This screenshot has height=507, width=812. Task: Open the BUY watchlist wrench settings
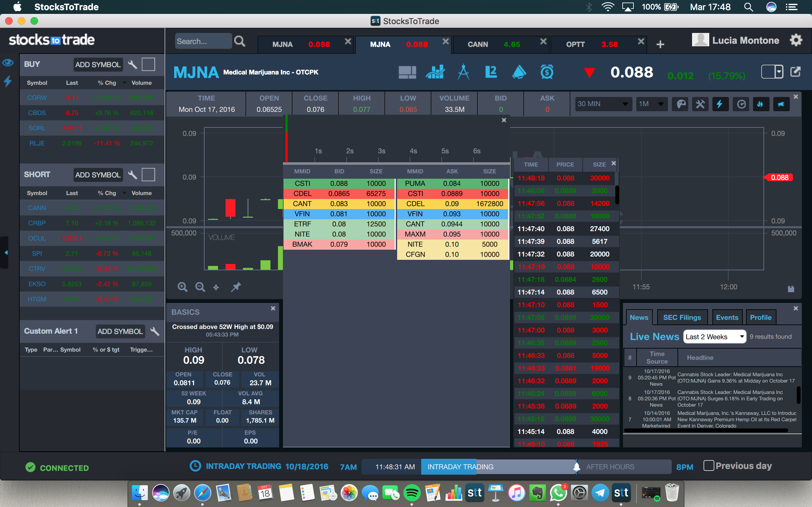pyautogui.click(x=133, y=64)
